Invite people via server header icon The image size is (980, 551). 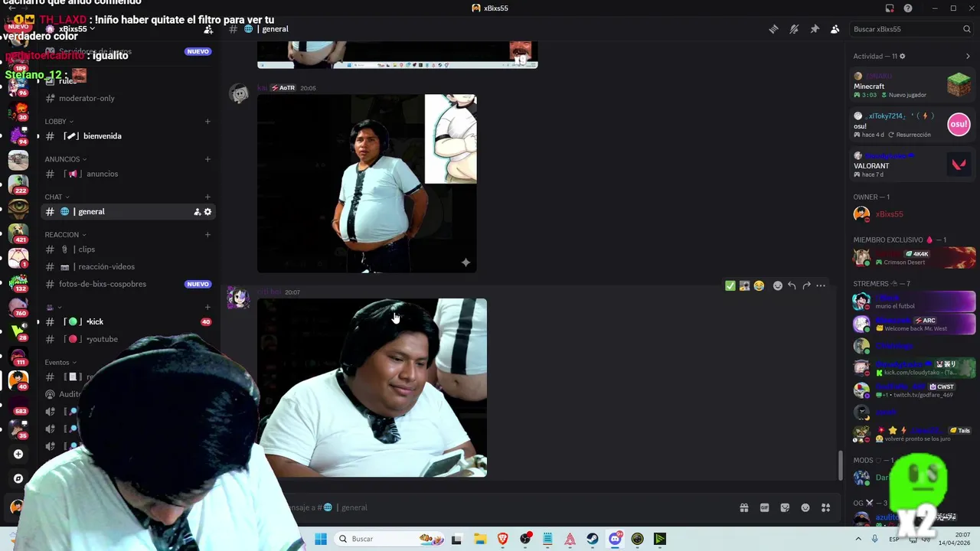point(208,29)
